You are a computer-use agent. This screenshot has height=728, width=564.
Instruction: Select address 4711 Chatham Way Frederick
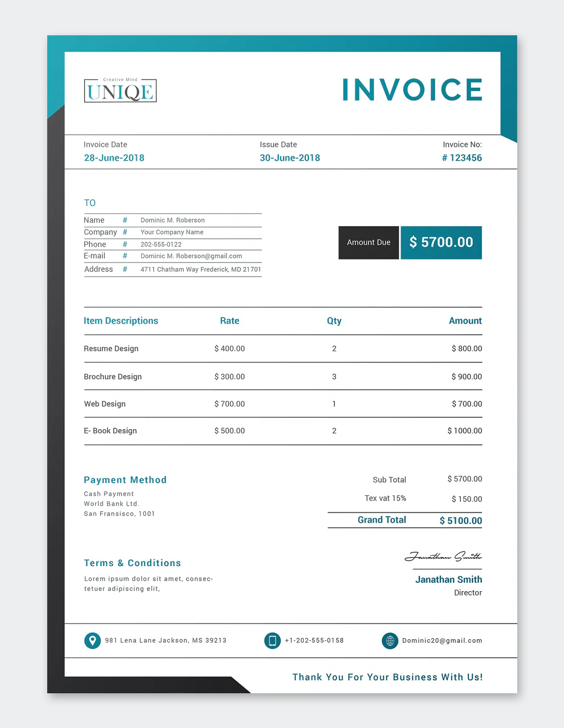(200, 269)
